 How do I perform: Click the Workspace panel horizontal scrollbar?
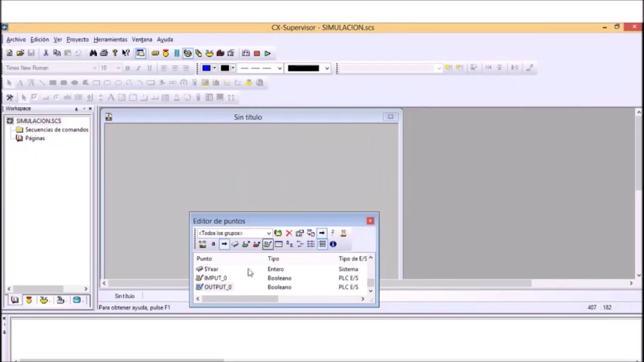(x=47, y=289)
